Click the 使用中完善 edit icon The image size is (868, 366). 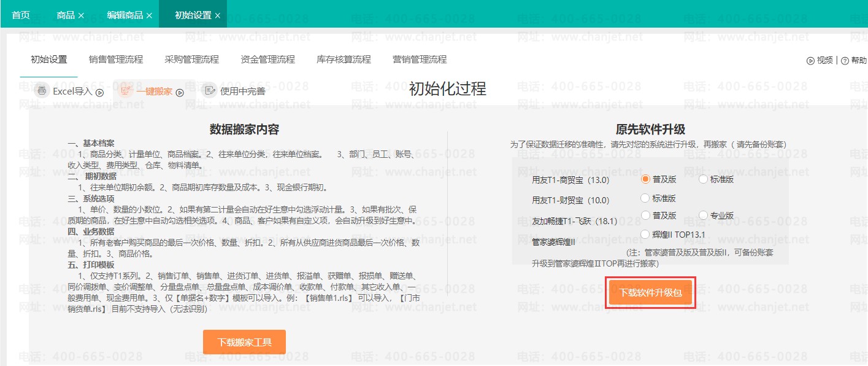tap(210, 91)
